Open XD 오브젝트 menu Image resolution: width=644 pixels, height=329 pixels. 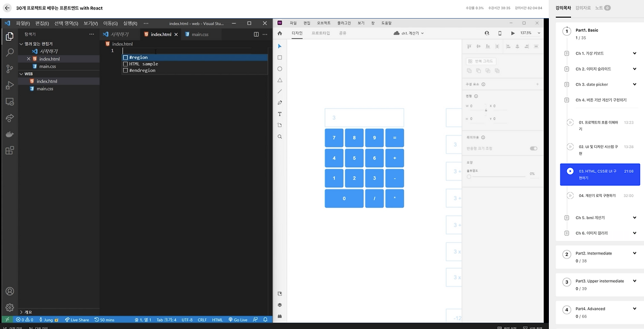coord(324,23)
